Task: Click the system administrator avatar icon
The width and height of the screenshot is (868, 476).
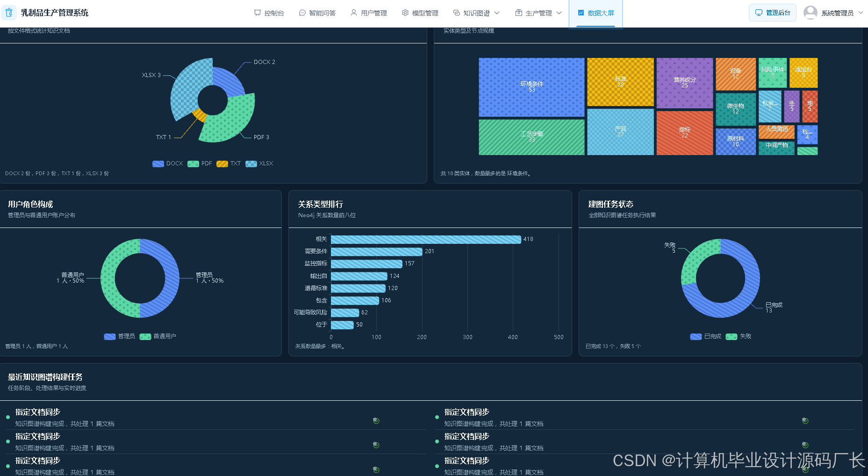Action: [811, 13]
